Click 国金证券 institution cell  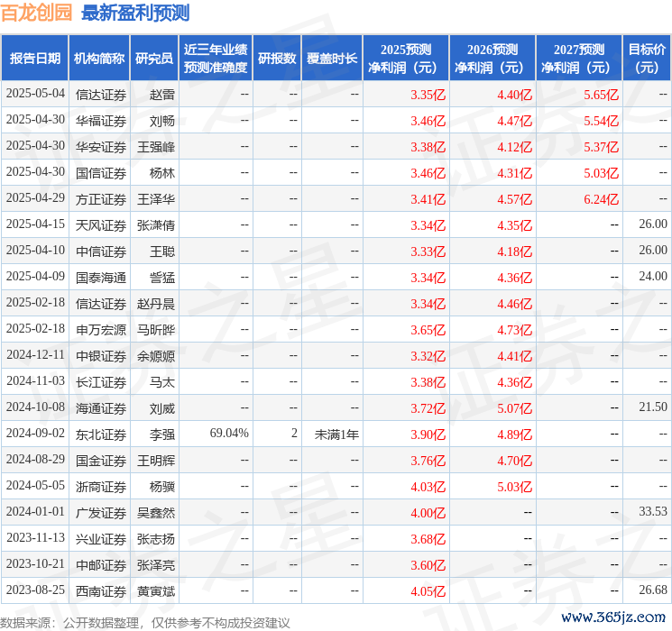[x=101, y=461]
